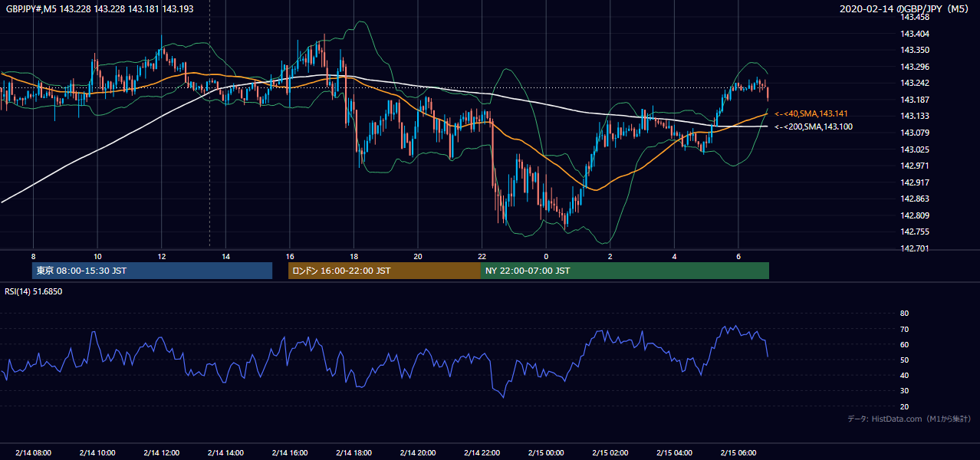980x460 pixels.
Task: Click price level 143.458 on axis
Action: tap(914, 17)
